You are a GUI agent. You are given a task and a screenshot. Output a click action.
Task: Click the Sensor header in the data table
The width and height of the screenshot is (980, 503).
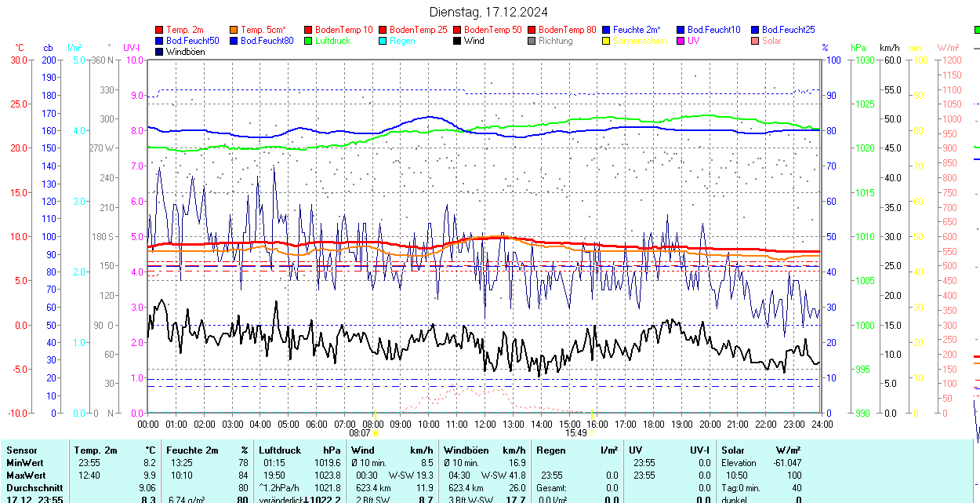tap(22, 450)
